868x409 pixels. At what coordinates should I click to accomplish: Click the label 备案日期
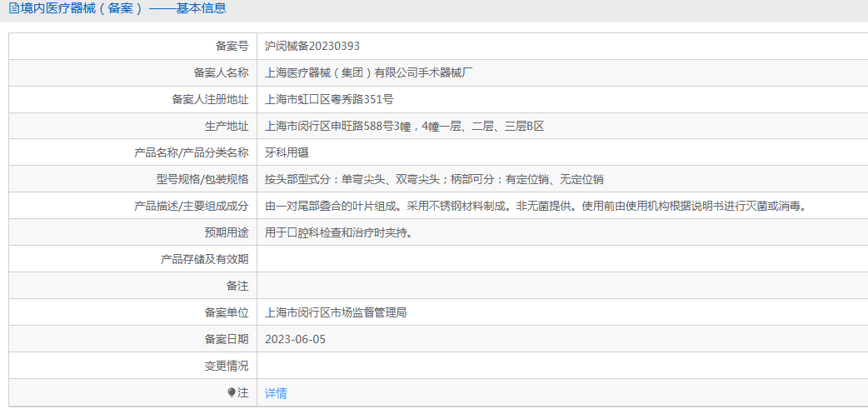pyautogui.click(x=227, y=339)
